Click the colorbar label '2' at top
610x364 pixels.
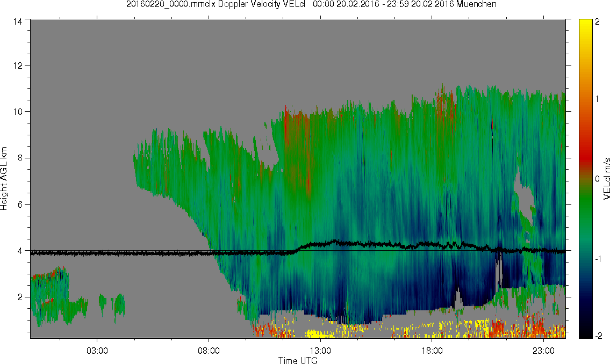point(597,22)
